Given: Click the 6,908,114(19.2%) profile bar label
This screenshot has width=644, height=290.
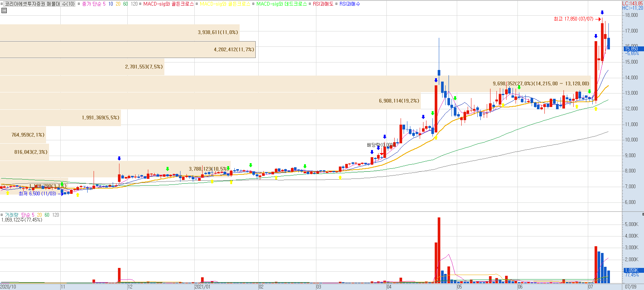Looking at the screenshot, I should pyautogui.click(x=399, y=101).
